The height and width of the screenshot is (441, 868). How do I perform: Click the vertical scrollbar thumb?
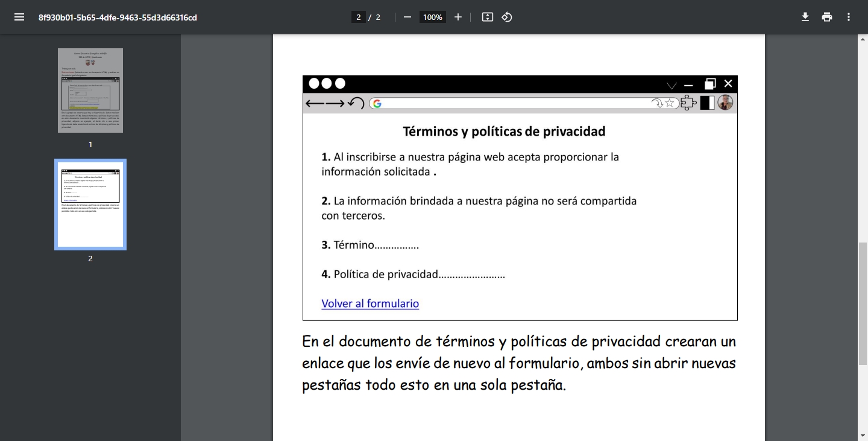863,304
